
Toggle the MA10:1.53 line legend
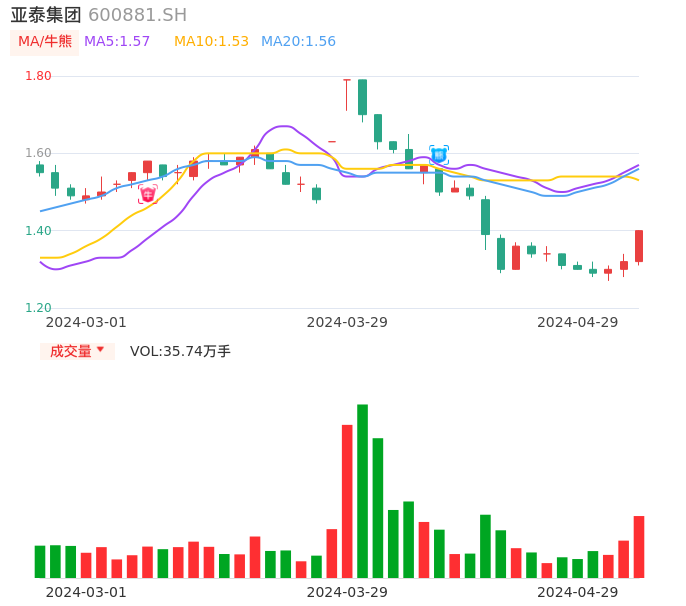pyautogui.click(x=211, y=41)
